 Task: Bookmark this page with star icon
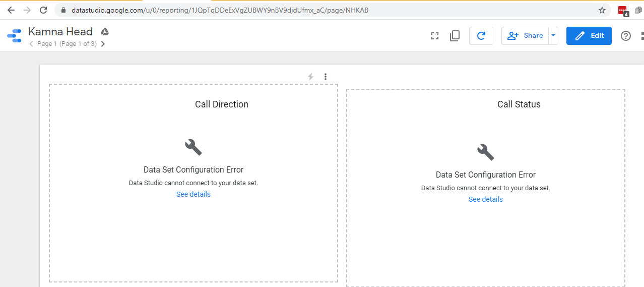pos(602,10)
